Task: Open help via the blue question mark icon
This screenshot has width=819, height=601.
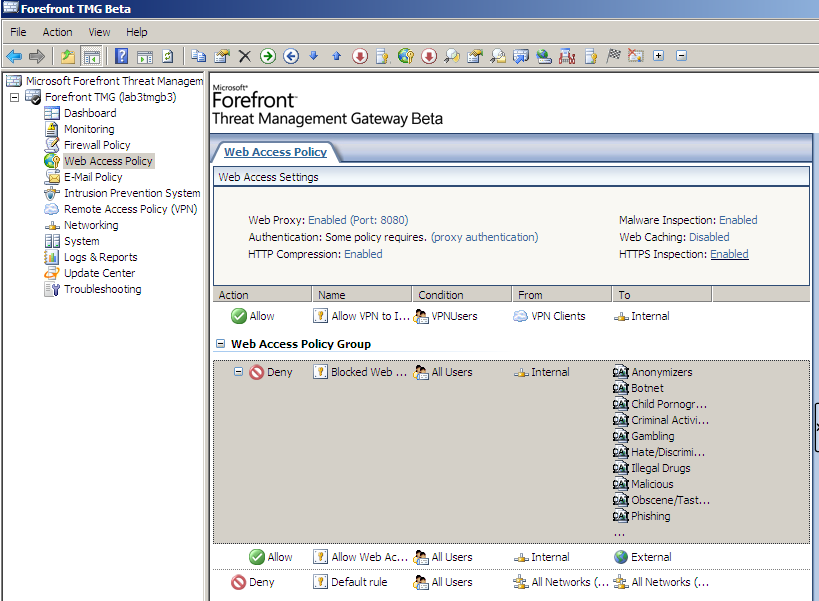Action: tap(122, 56)
